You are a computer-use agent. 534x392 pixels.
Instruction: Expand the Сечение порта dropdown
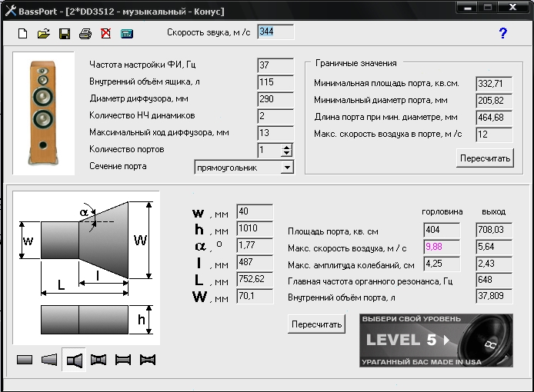pyautogui.click(x=287, y=167)
